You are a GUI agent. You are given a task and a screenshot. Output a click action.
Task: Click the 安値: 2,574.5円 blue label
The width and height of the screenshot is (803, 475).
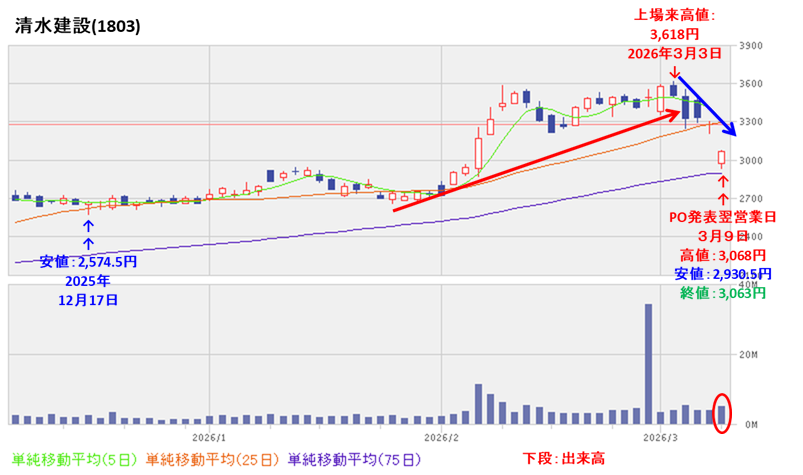coord(88,261)
